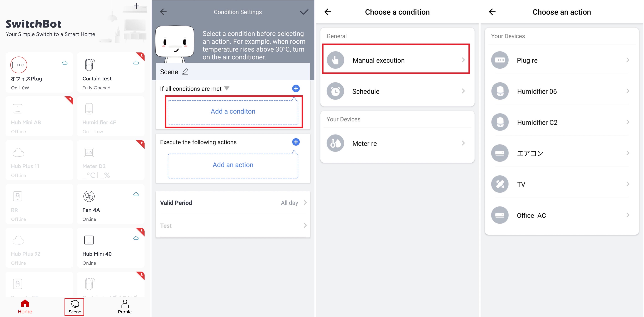Select the Manual execution hand icon

click(335, 60)
